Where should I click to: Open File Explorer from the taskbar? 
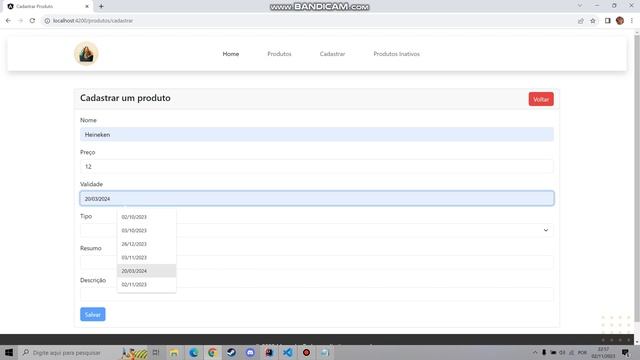coord(174,353)
